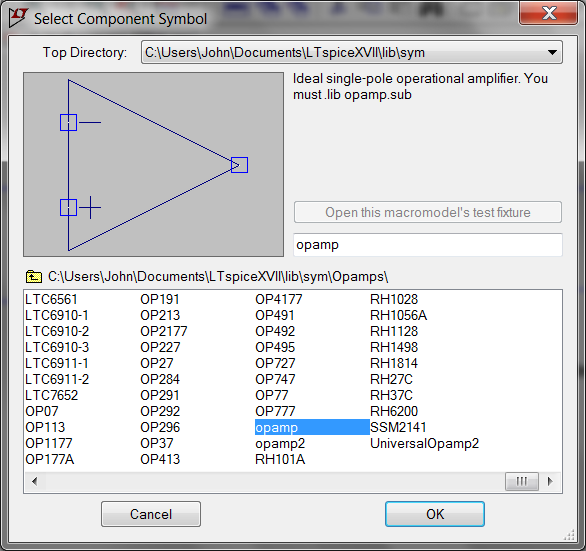
Task: Select OP747 component
Action: click(275, 379)
